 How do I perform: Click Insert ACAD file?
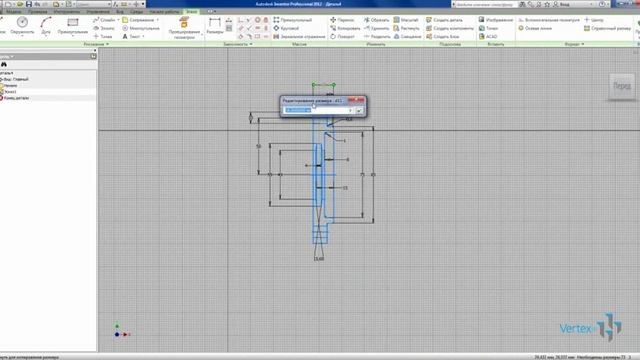click(488, 36)
